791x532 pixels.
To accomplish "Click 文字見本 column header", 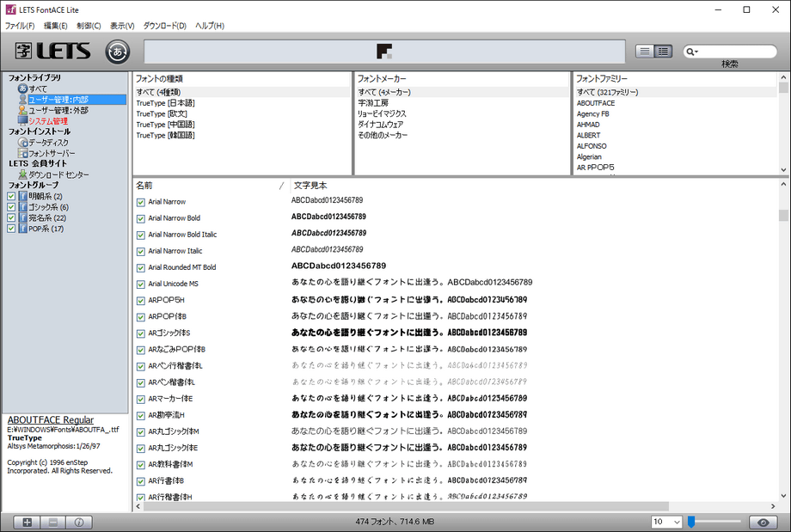I will click(310, 186).
